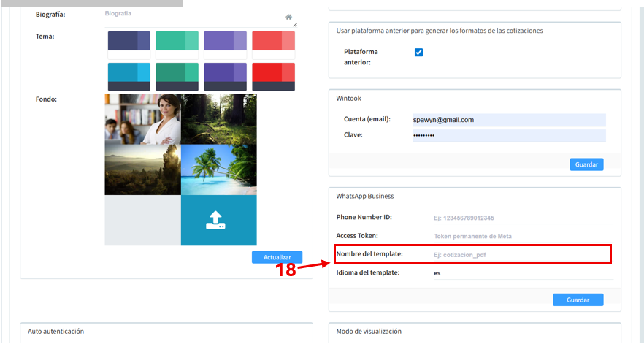Image resolution: width=644 pixels, height=347 pixels.
Task: Select the businesswoman background image
Action: 142,118
